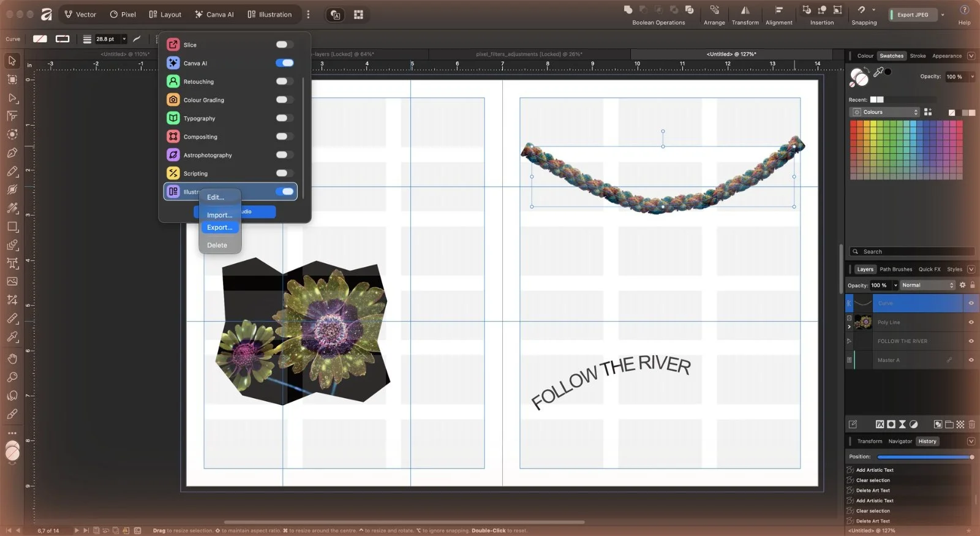The width and height of the screenshot is (980, 536).
Task: Switch to the Stroke panel tab
Action: point(918,56)
